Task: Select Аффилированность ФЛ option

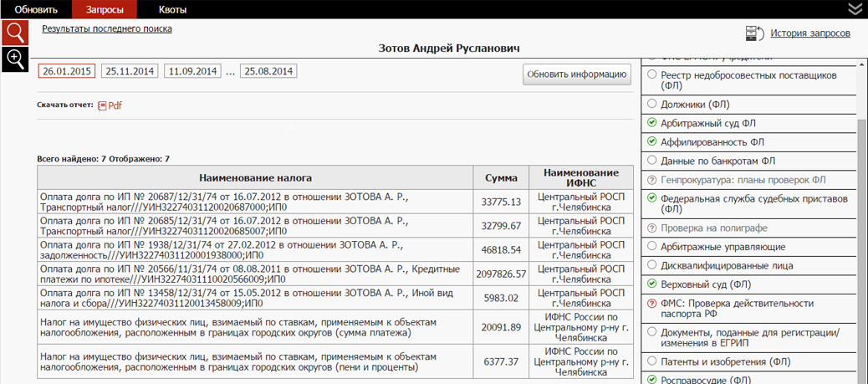Action: [x=749, y=142]
